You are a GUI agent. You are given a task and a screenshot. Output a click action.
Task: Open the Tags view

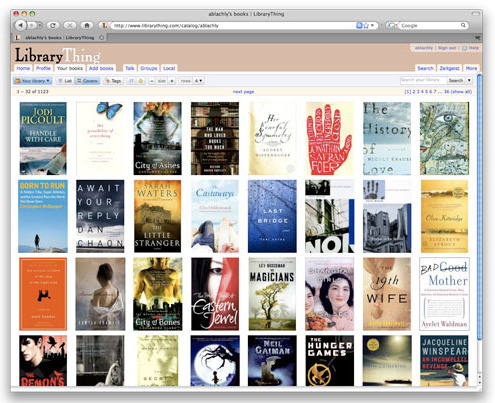pyautogui.click(x=113, y=81)
